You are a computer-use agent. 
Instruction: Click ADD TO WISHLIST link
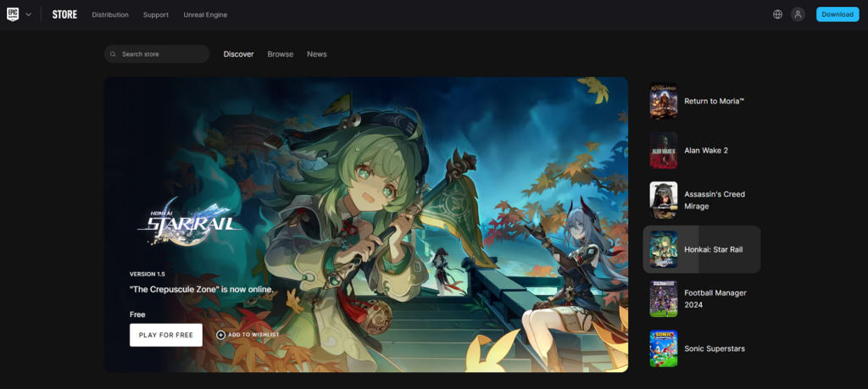click(x=253, y=335)
